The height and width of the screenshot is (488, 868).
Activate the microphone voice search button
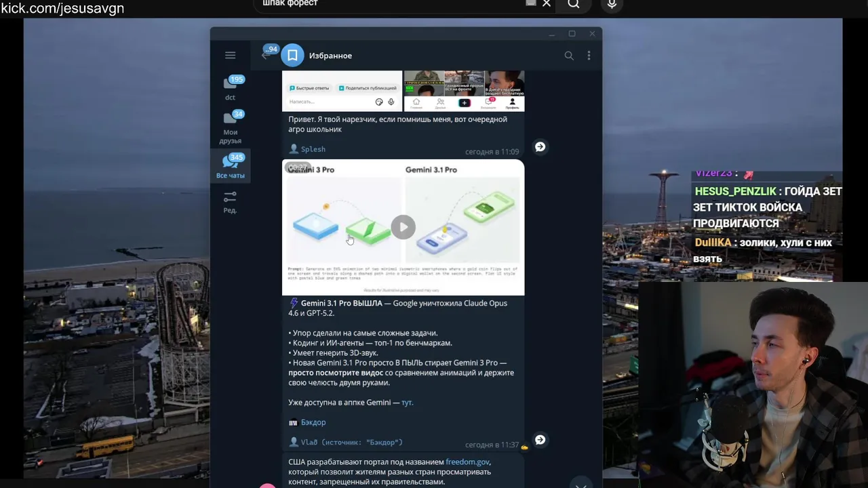coord(612,4)
